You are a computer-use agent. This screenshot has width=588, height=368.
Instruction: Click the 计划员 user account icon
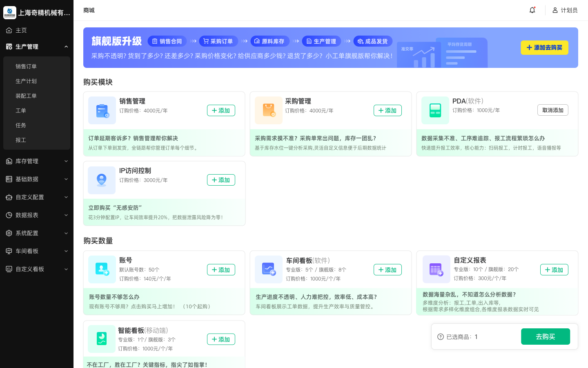[x=555, y=10]
